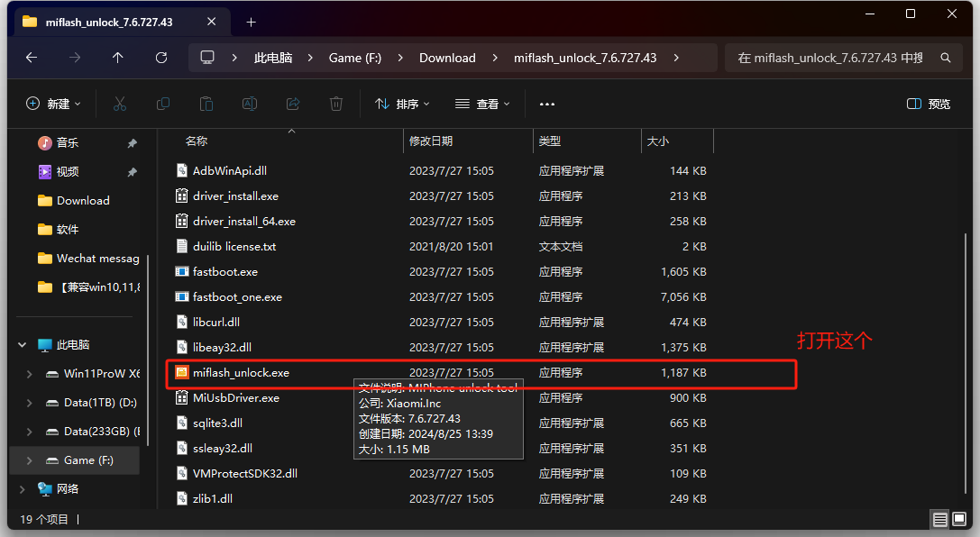Viewport: 980px width, 537px height.
Task: Open the new tab plus button
Action: click(x=251, y=22)
